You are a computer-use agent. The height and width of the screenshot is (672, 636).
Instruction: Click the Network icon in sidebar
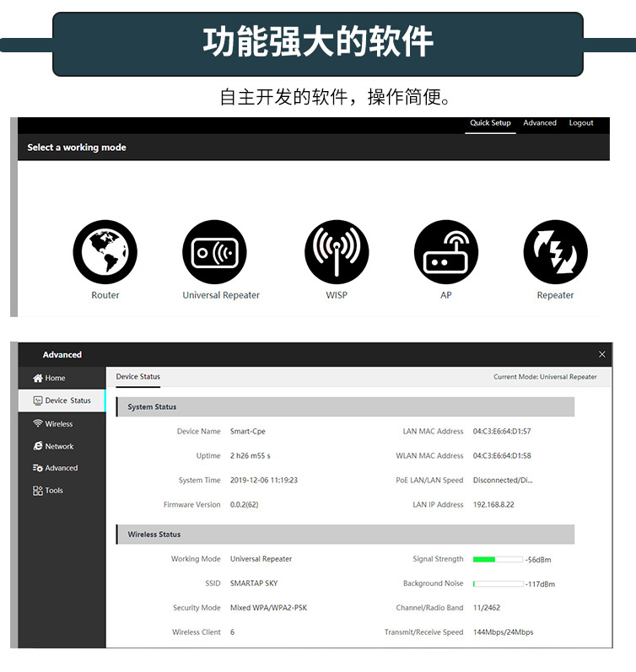pos(38,446)
